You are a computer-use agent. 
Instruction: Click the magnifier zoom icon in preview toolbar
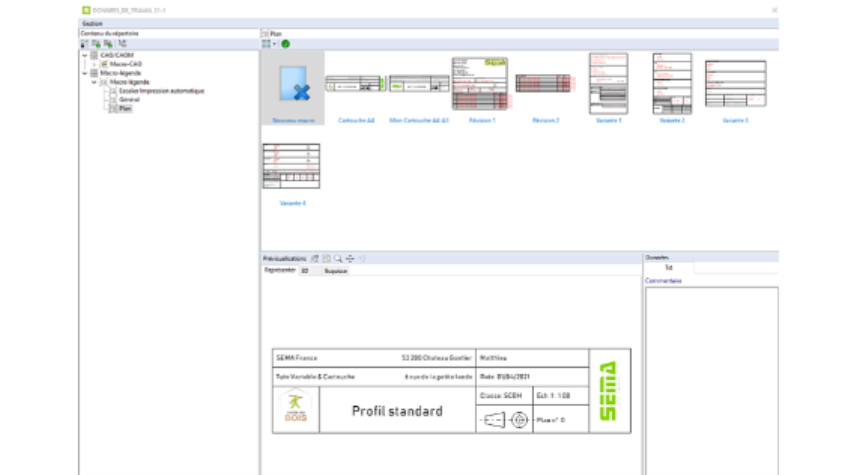tap(338, 258)
